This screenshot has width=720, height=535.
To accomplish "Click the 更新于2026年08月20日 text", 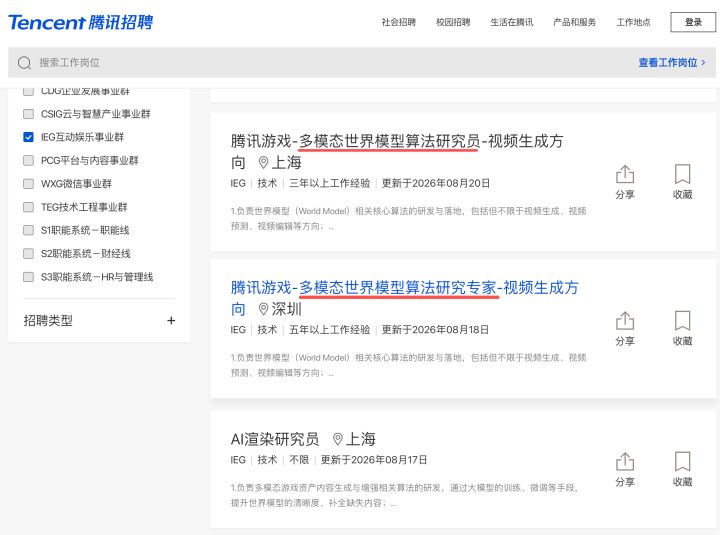I will (x=436, y=183).
